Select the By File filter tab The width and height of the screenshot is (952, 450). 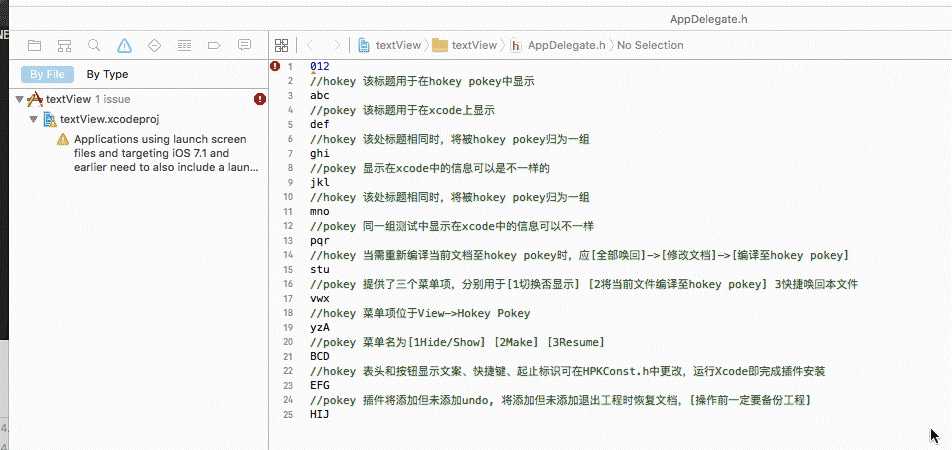pyautogui.click(x=47, y=74)
